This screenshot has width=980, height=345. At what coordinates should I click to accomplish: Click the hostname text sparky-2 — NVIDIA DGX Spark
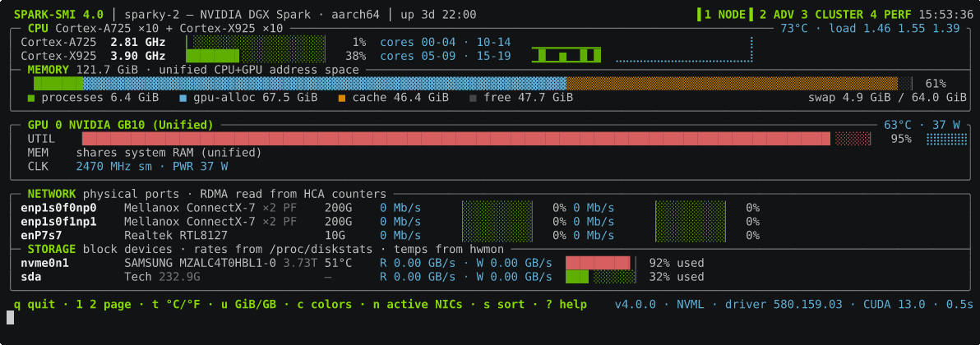[219, 15]
